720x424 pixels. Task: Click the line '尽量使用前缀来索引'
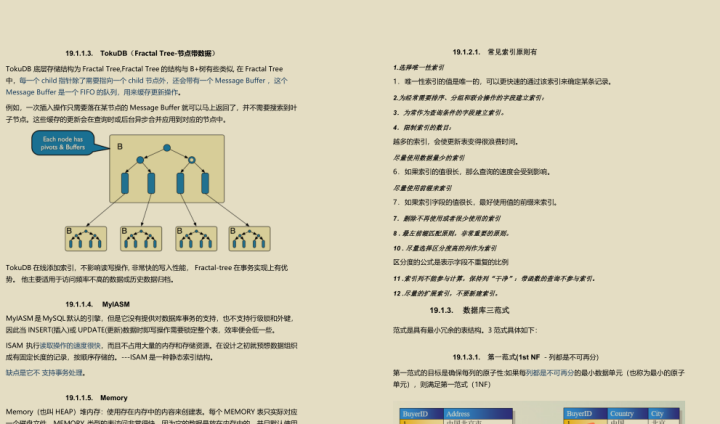[x=422, y=188]
